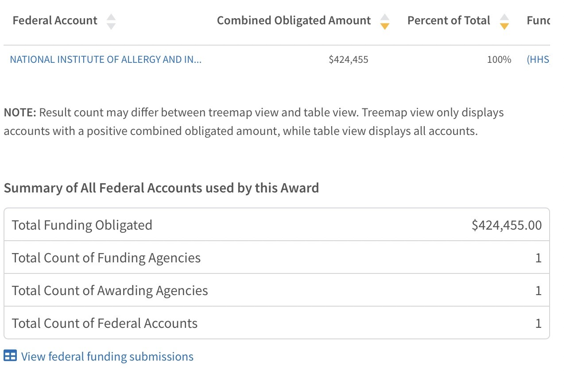Sort Federal Account column descending arrow
Image resolution: width=566 pixels, height=392 pixels.
coord(111,26)
